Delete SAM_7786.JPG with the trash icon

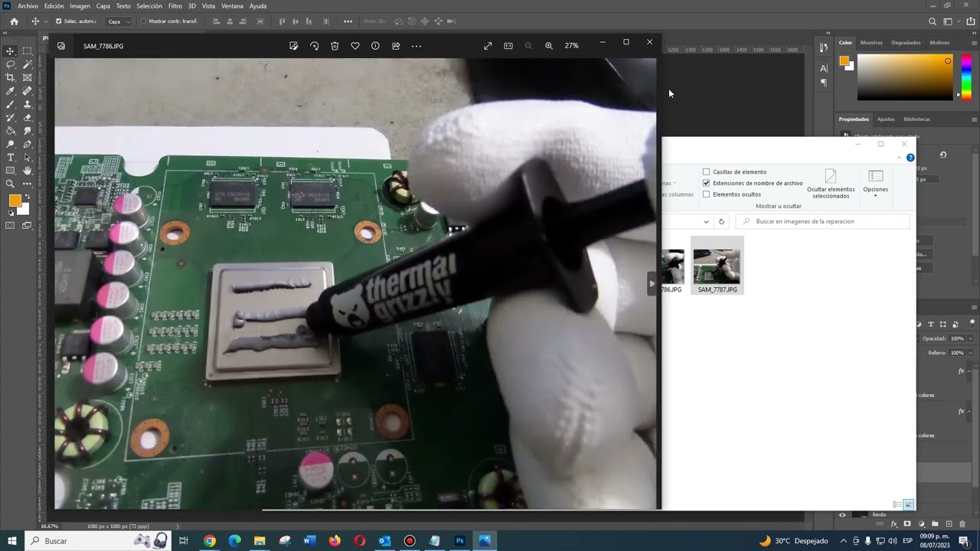point(335,46)
